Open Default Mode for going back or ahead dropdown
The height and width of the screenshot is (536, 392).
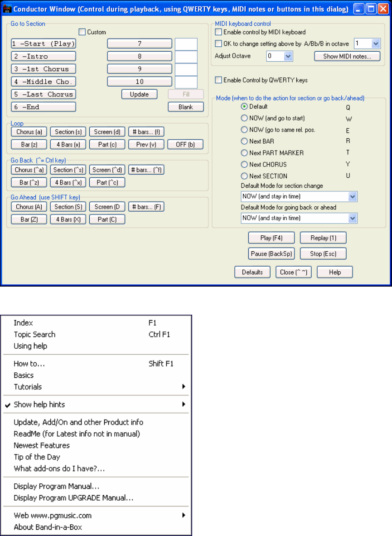coord(353,218)
